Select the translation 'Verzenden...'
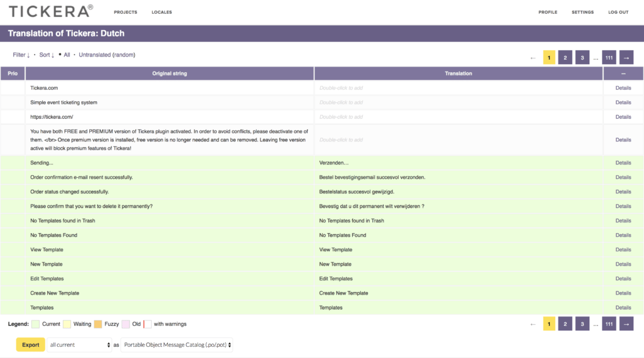This screenshot has width=644, height=358. pos(333,163)
